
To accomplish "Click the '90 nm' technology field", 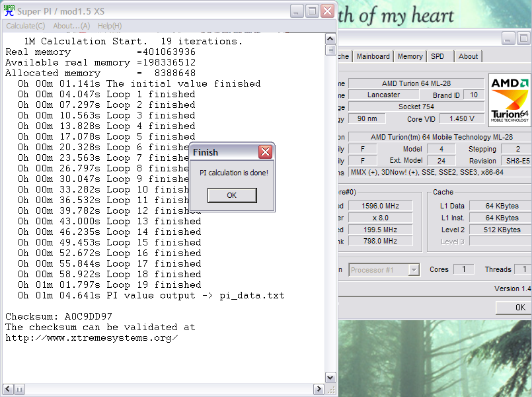I will 367,118.
